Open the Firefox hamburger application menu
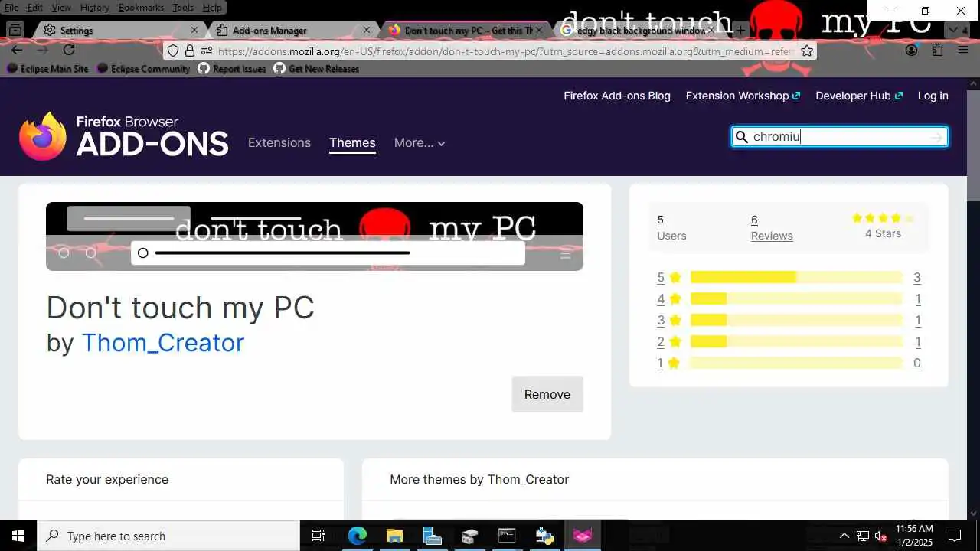 963,50
